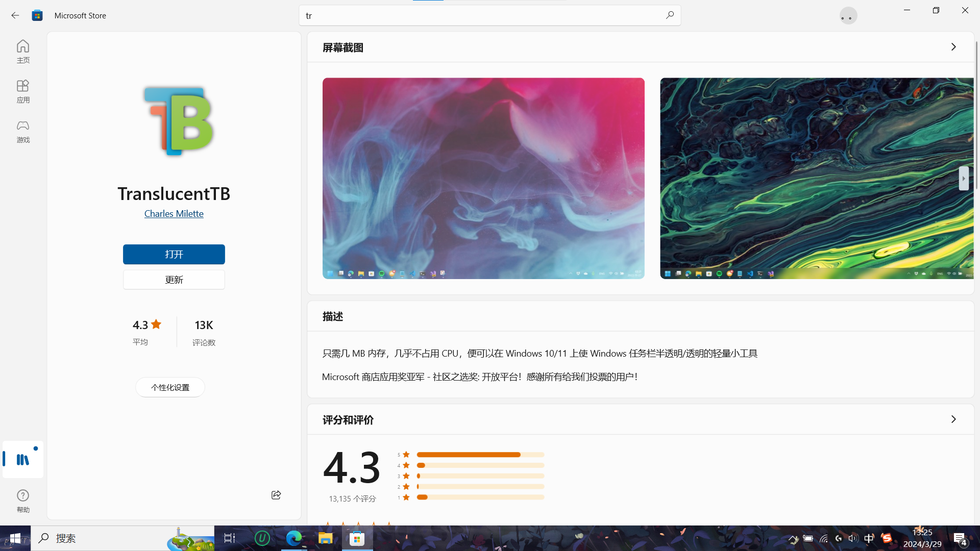The width and height of the screenshot is (980, 551).
Task: Click the taskbar 搜索 search box
Action: tap(122, 538)
